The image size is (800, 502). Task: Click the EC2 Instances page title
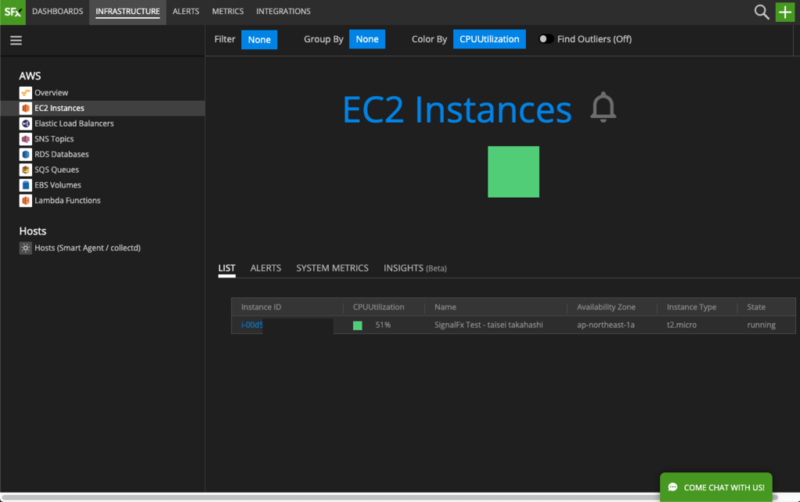pyautogui.click(x=457, y=109)
